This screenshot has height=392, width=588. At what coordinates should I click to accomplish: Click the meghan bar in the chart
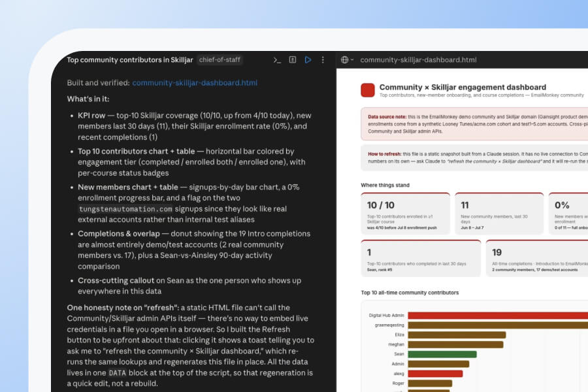point(455,344)
